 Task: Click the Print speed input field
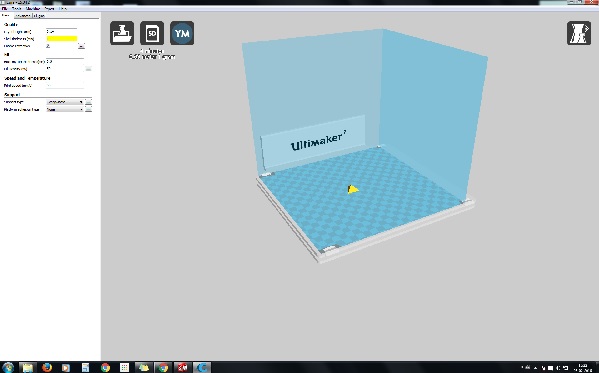pyautogui.click(x=65, y=85)
